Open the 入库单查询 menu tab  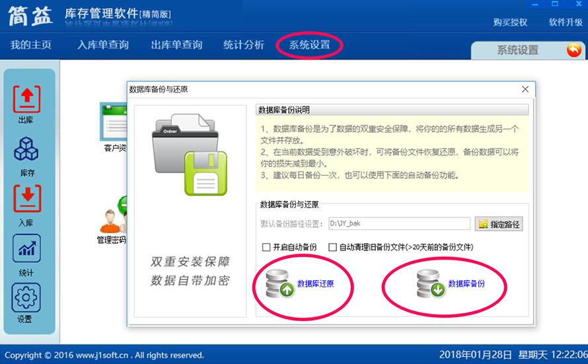pos(103,45)
